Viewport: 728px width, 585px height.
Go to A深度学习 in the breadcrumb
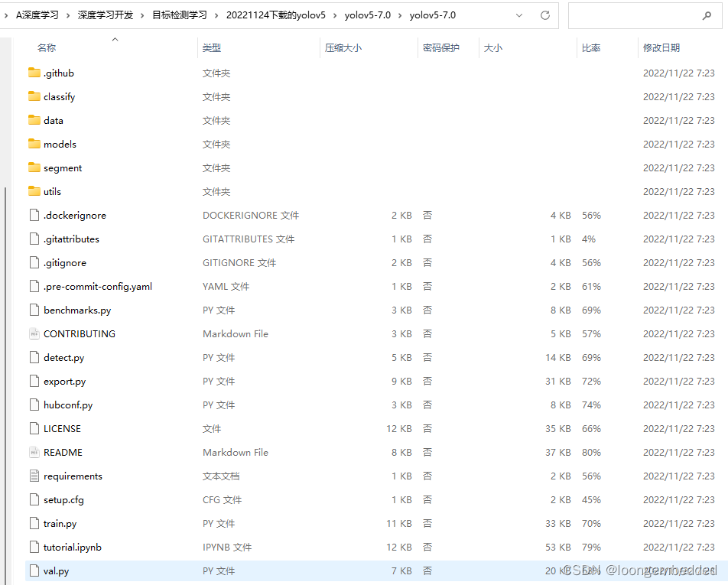pos(37,15)
